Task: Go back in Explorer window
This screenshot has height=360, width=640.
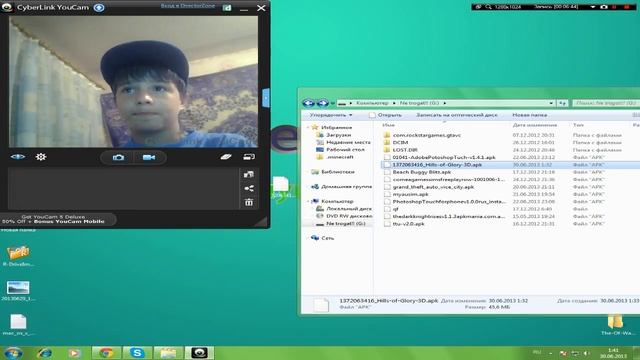Action: coord(309,103)
